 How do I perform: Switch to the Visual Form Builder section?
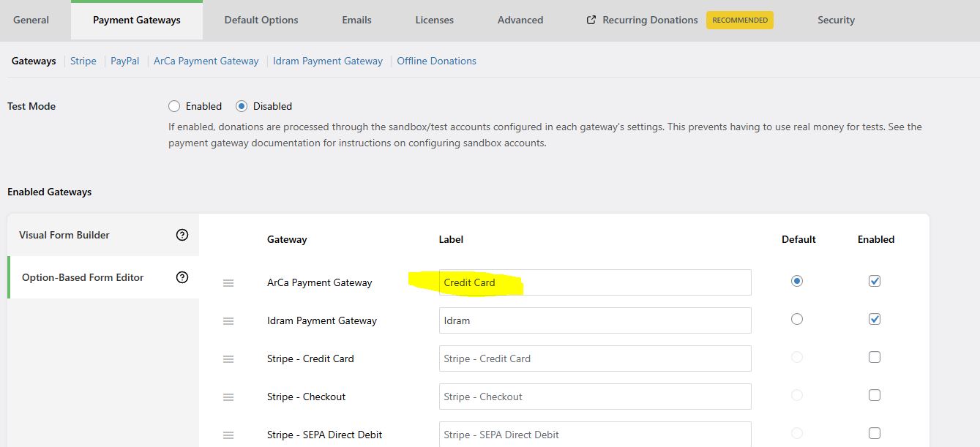click(64, 235)
